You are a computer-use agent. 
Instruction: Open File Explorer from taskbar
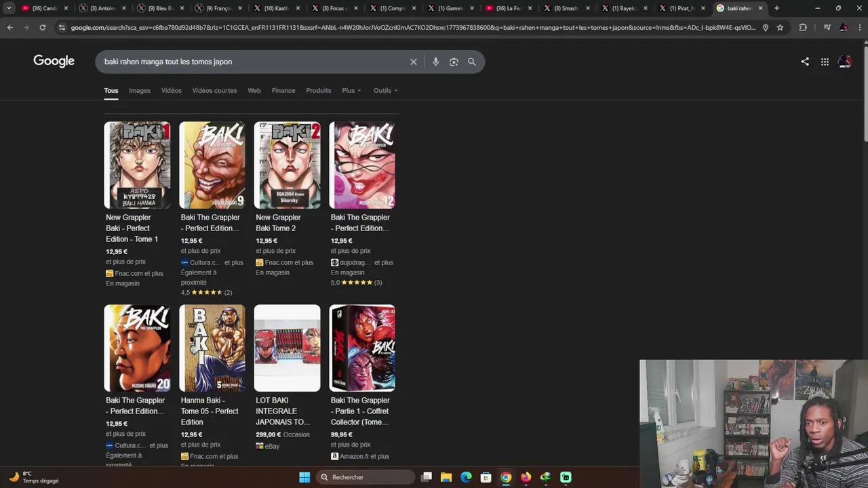pyautogui.click(x=446, y=477)
